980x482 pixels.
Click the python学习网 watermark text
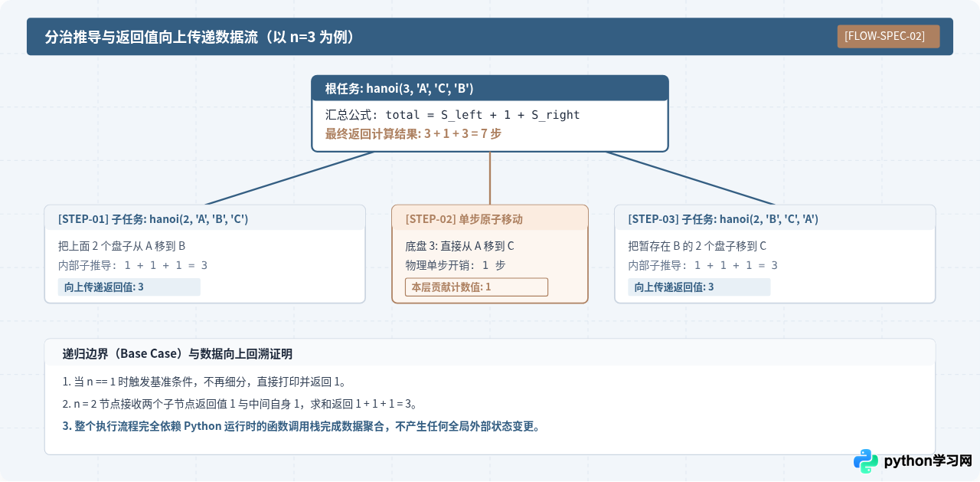point(928,461)
